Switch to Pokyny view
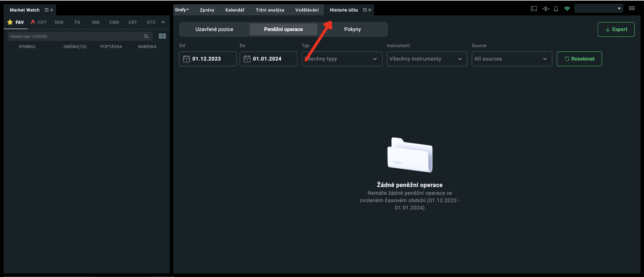The height and width of the screenshot is (277, 644). (x=352, y=29)
